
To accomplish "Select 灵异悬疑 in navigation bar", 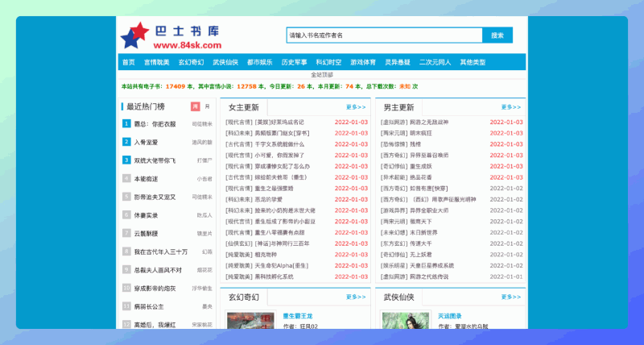I will pos(398,62).
